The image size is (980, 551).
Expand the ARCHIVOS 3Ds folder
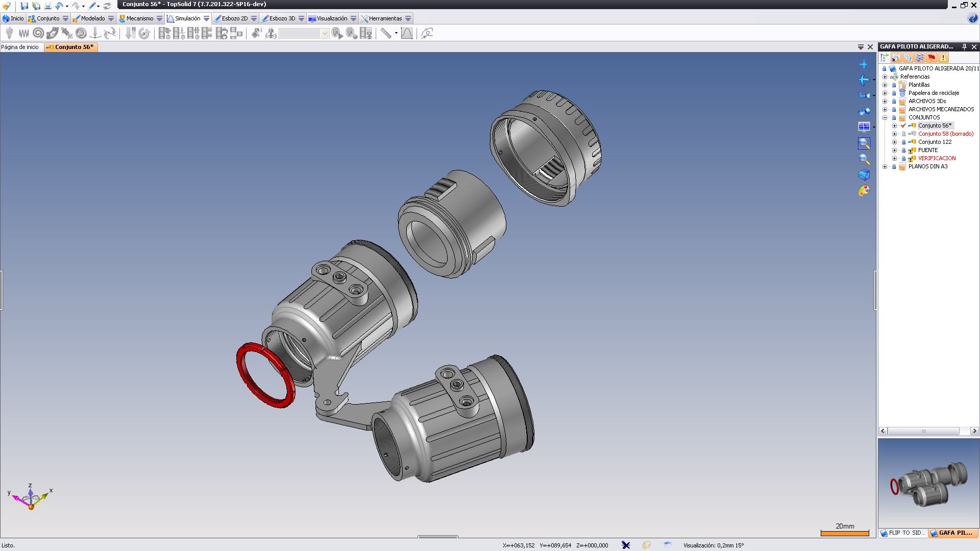pyautogui.click(x=885, y=101)
